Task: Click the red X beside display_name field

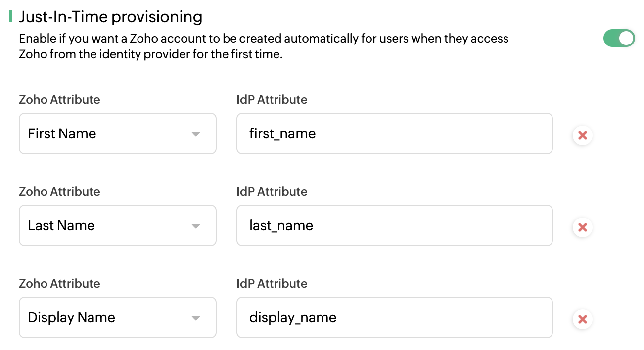Action: 582,319
